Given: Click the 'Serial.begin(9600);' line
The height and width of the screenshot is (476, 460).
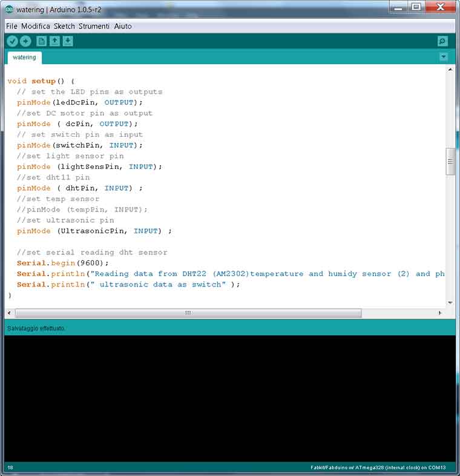Looking at the screenshot, I should [62, 263].
